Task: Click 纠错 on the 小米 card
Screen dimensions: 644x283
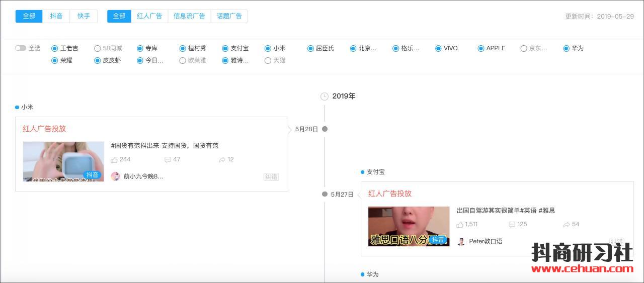Action: [271, 176]
